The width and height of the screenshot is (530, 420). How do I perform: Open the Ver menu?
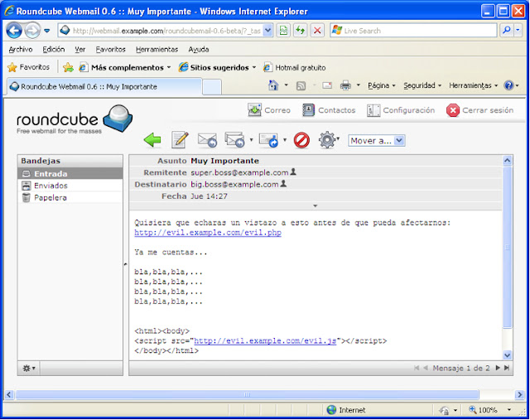80,50
